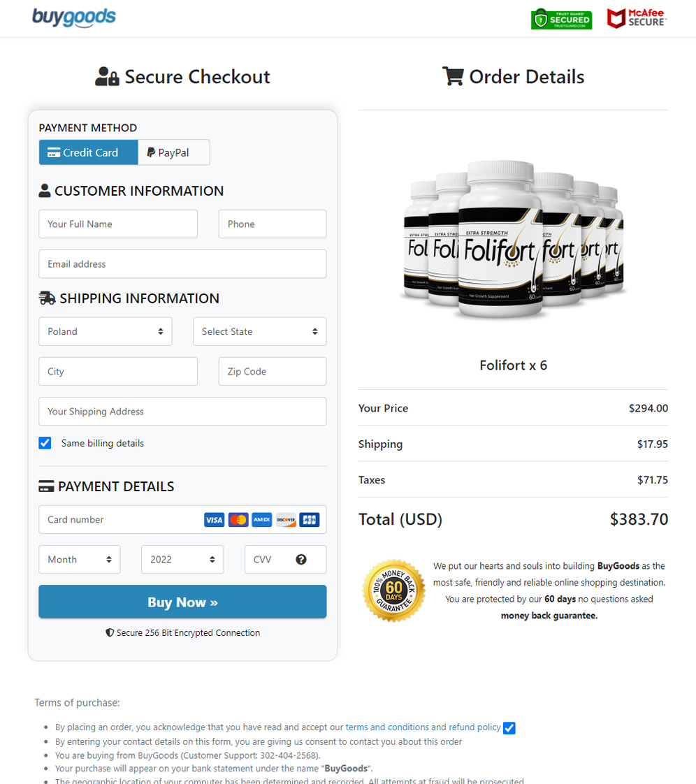Uncheck Same billing details checkbox

(x=45, y=443)
